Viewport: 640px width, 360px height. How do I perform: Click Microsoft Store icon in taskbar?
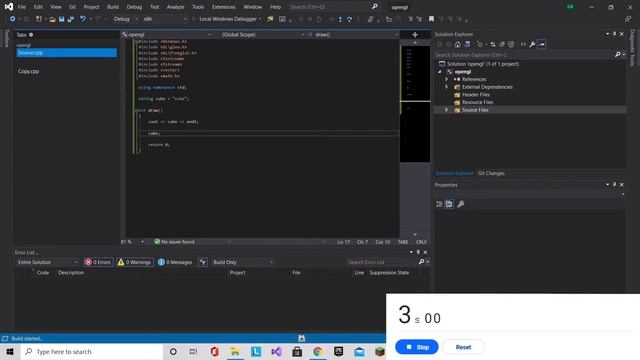pos(297,351)
